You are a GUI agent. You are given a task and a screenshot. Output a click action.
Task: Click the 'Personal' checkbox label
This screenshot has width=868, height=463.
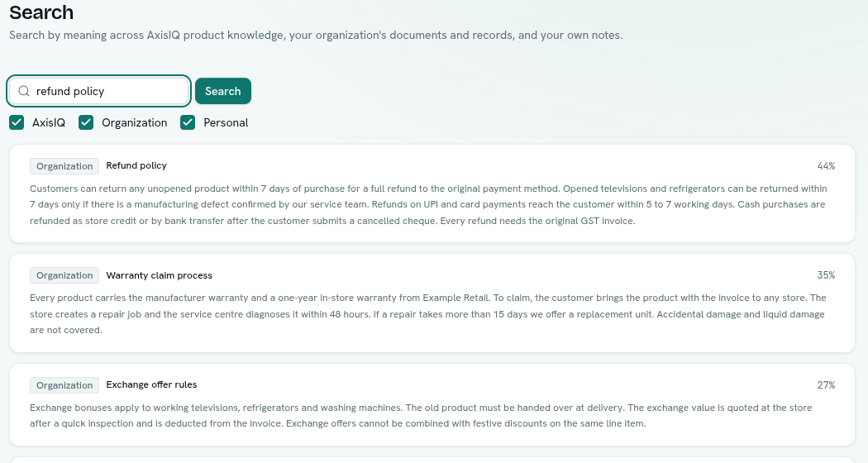click(x=226, y=122)
